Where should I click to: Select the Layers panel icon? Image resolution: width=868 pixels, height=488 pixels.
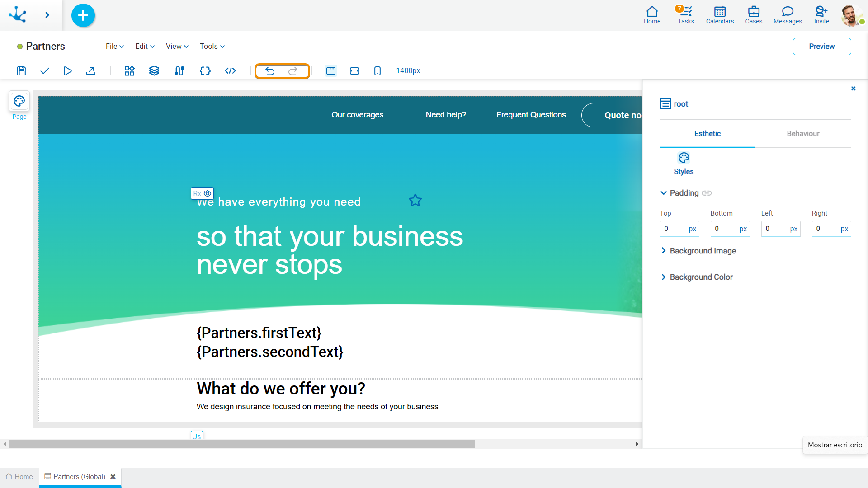(x=155, y=70)
